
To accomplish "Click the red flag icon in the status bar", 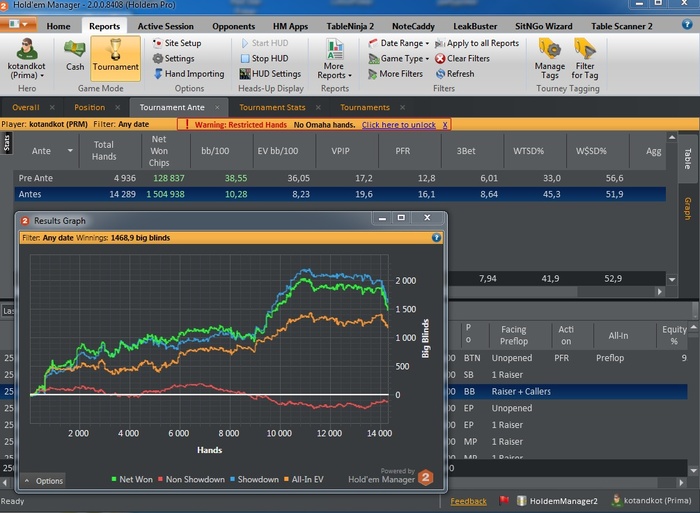I will click(504, 500).
